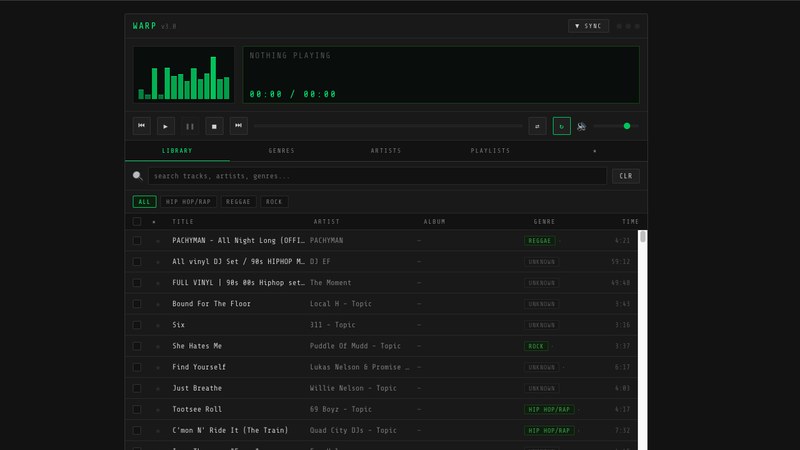Open genre dropdown on Tootsee Roll tag

tap(579, 410)
